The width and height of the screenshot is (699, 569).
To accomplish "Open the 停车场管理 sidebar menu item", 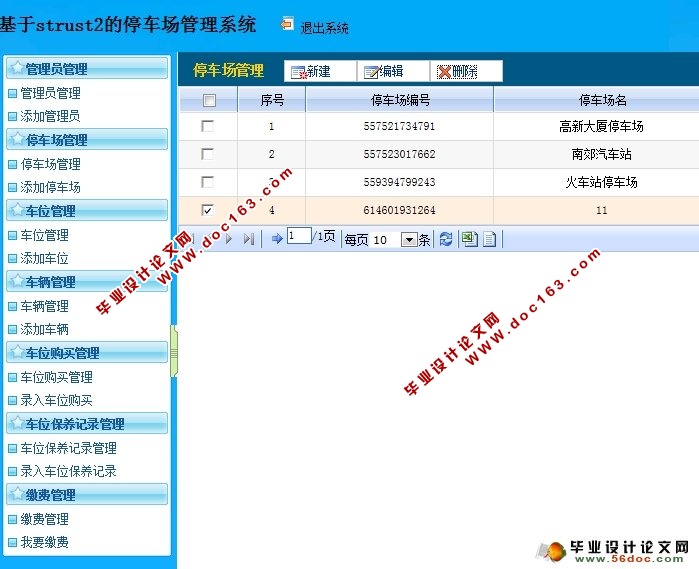I will [x=50, y=164].
